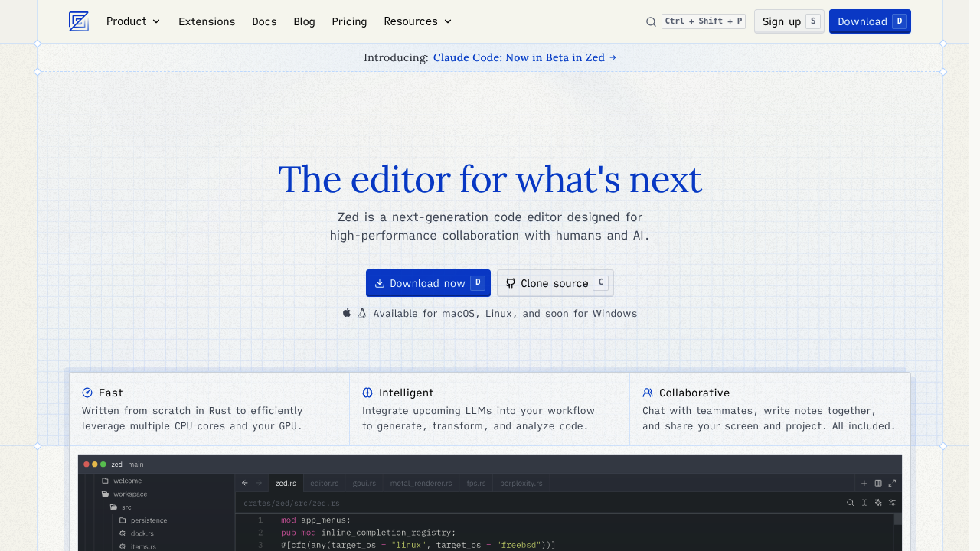980x551 pixels.
Task: Click the Zed logo in the navbar
Action: tap(79, 21)
